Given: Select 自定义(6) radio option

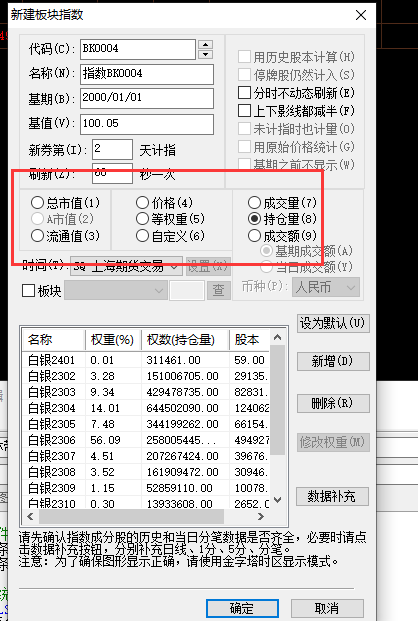Looking at the screenshot, I should (142, 236).
